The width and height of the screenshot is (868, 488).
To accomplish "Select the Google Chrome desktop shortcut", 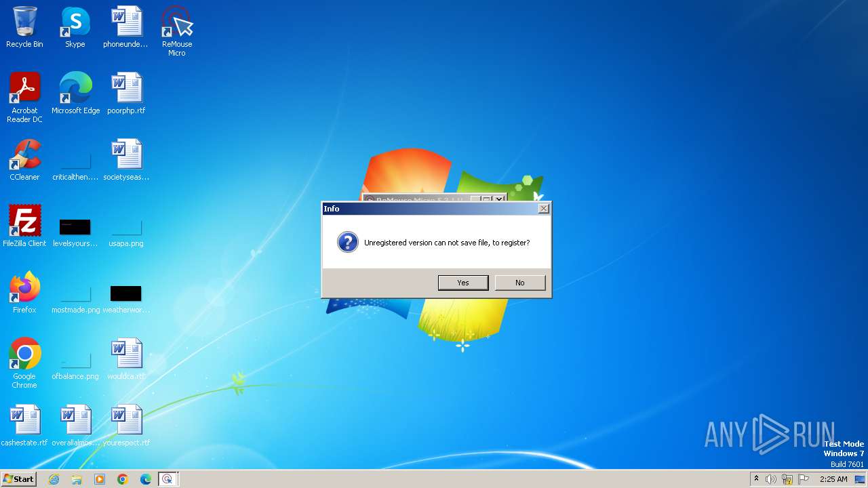I will [x=24, y=363].
